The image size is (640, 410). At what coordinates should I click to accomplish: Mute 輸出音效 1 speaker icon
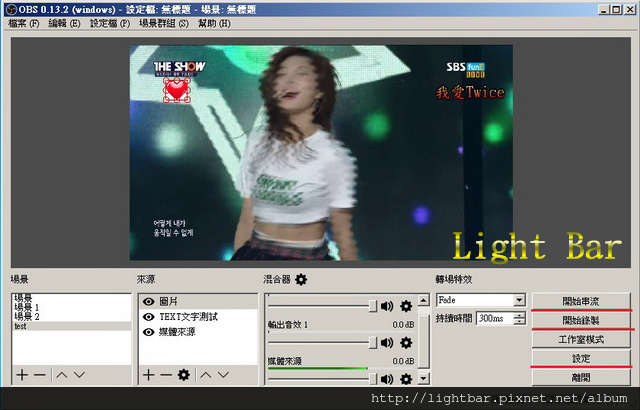387,343
